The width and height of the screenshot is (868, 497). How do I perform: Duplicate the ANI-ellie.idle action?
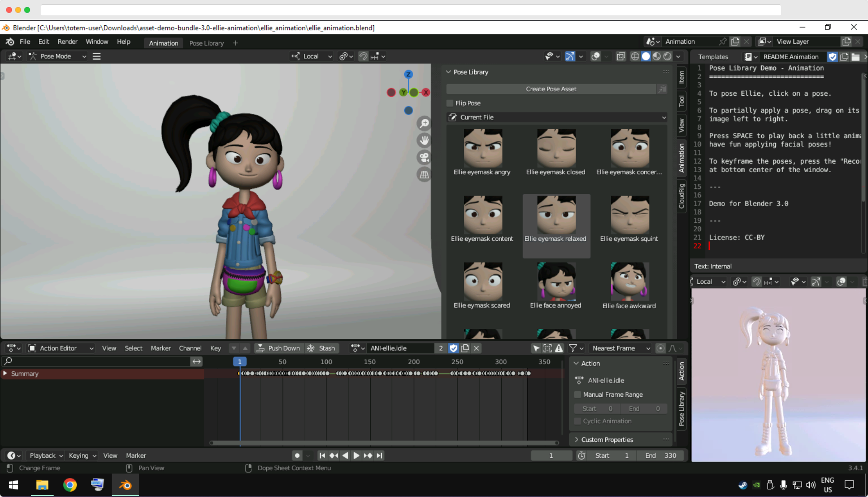point(465,348)
